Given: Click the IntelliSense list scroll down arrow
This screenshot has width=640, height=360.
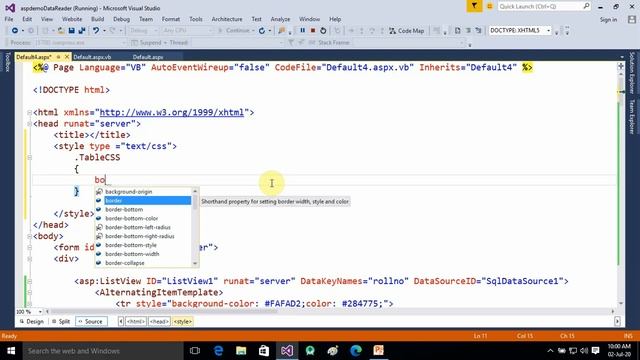Looking at the screenshot, I should tap(195, 264).
